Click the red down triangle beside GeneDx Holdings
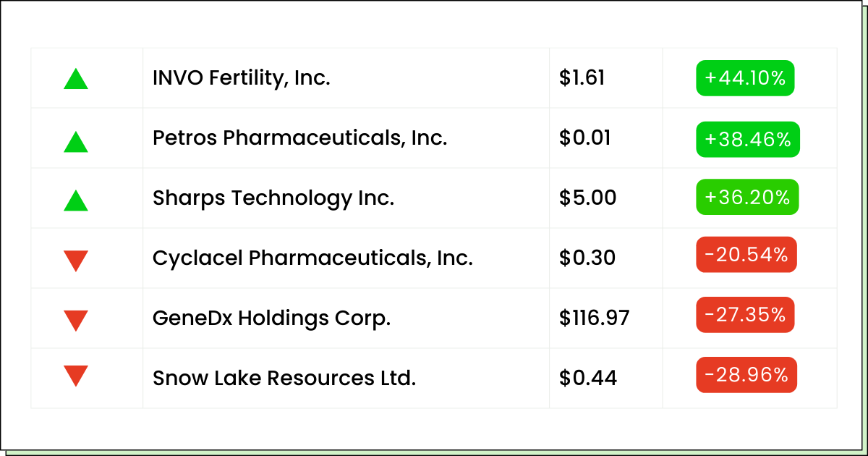Screen dimensions: 868x456 pyautogui.click(x=76, y=320)
